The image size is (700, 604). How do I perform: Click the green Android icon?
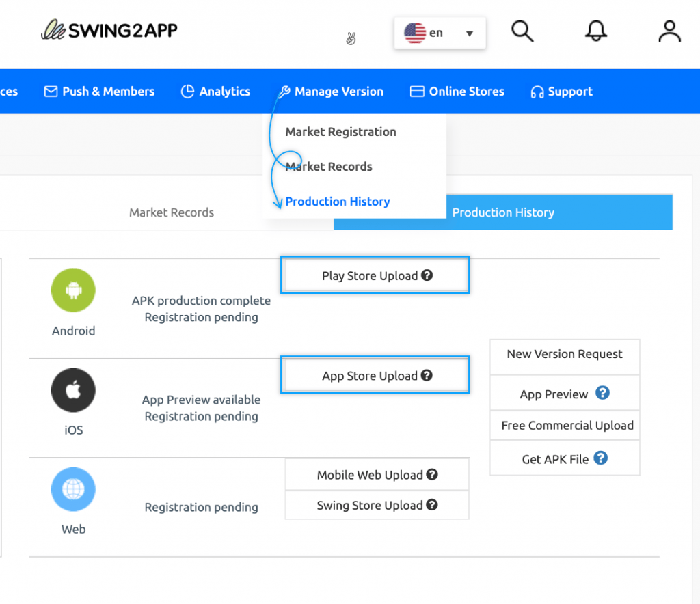[73, 290]
